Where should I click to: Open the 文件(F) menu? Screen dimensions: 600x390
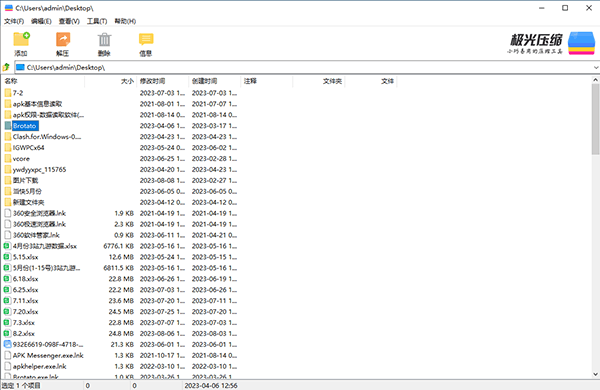click(x=14, y=21)
